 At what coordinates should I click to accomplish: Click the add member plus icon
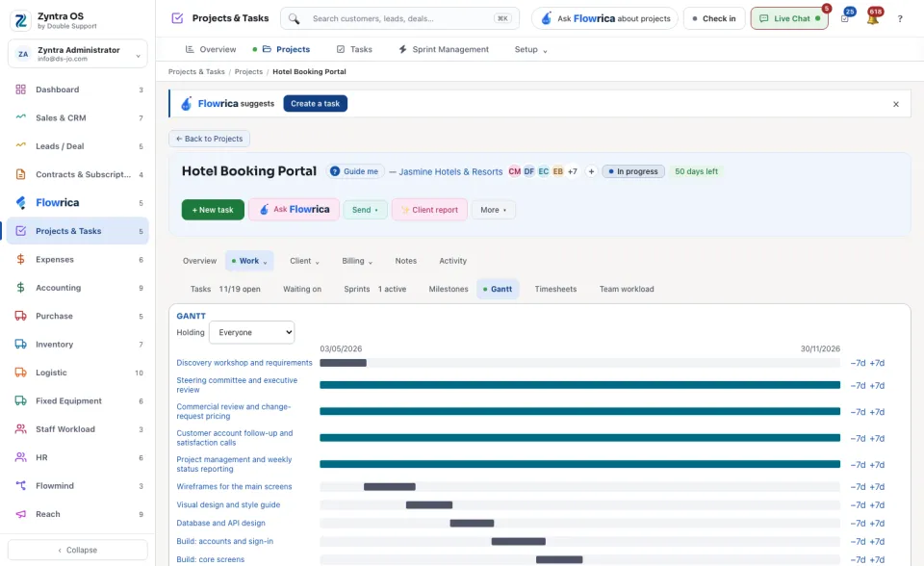click(591, 171)
